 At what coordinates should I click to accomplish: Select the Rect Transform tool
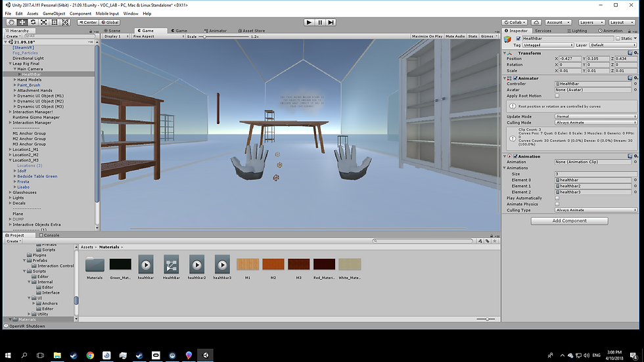click(x=54, y=22)
